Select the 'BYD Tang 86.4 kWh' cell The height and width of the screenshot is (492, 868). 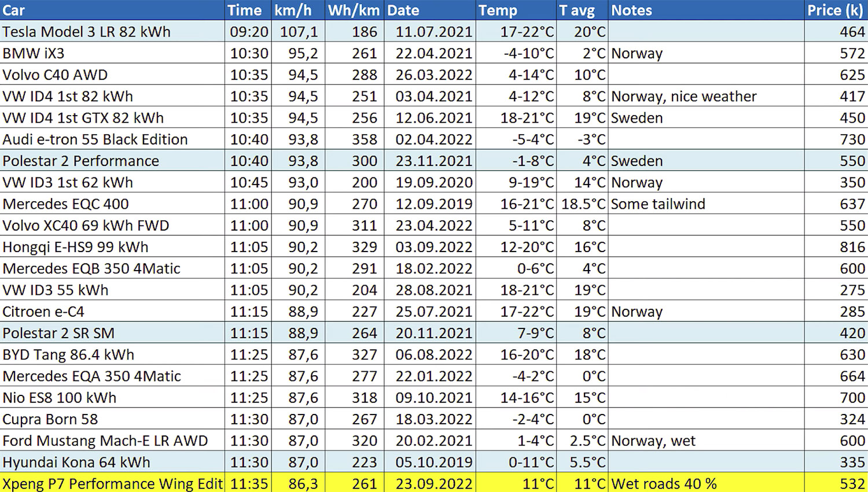(112, 354)
